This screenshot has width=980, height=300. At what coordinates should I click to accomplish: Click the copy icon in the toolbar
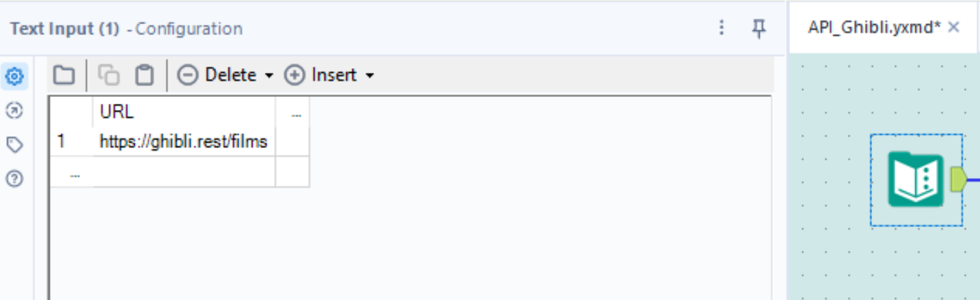point(108,75)
